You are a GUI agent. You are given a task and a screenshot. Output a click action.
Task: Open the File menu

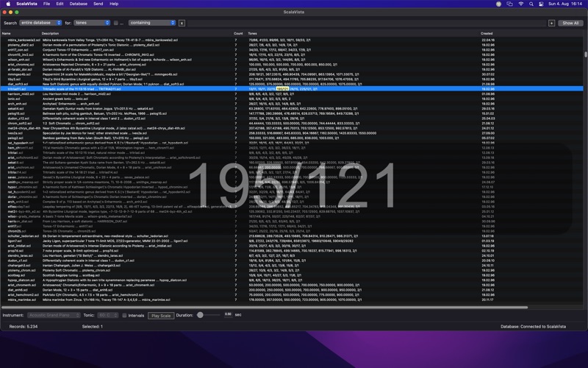pyautogui.click(x=46, y=4)
